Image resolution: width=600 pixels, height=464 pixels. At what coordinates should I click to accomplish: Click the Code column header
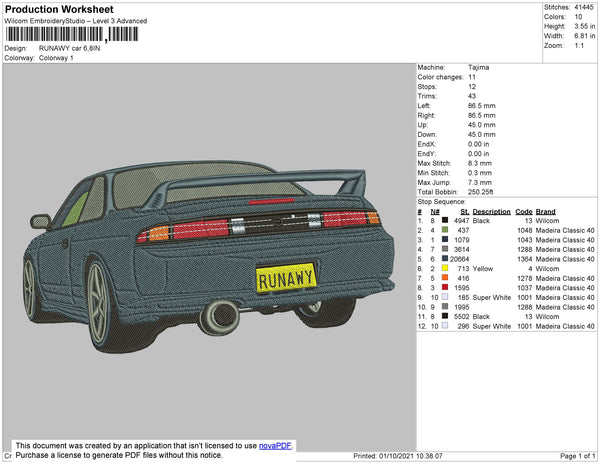click(523, 212)
